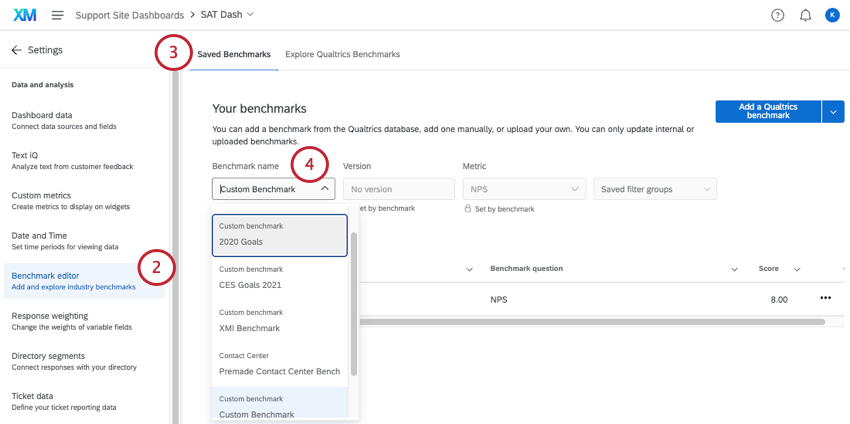Viewport: 850px width, 424px height.
Task: Open the help question mark icon
Action: click(x=778, y=15)
